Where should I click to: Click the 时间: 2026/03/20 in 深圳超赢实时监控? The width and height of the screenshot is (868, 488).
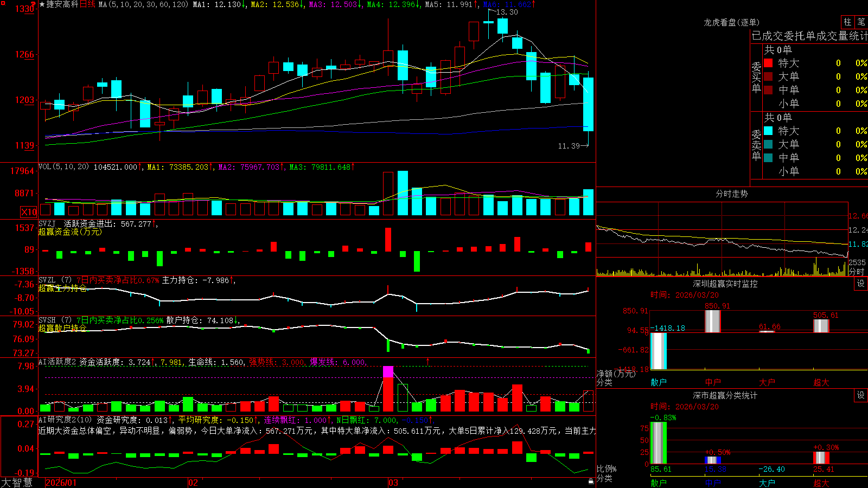point(685,295)
